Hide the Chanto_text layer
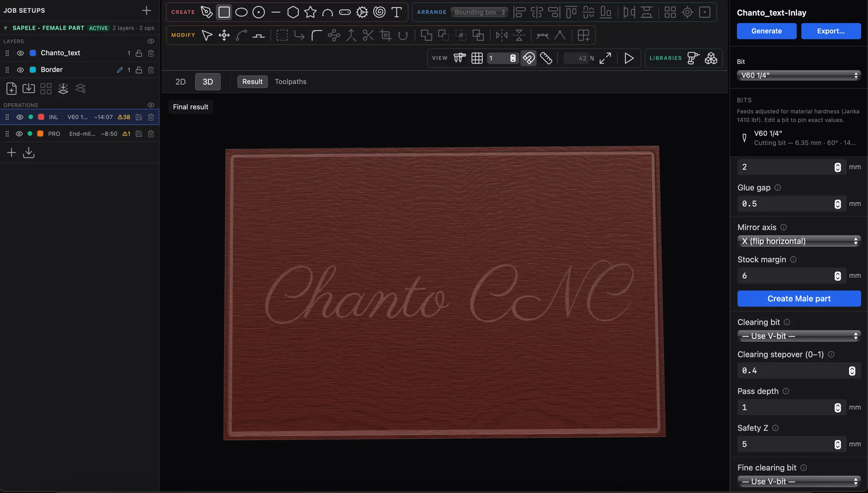 pyautogui.click(x=20, y=53)
